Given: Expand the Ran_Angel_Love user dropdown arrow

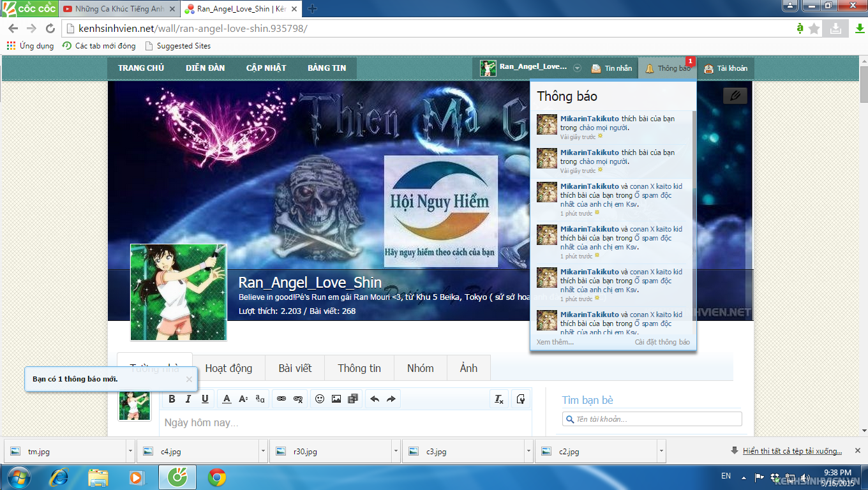Looking at the screenshot, I should pyautogui.click(x=577, y=68).
